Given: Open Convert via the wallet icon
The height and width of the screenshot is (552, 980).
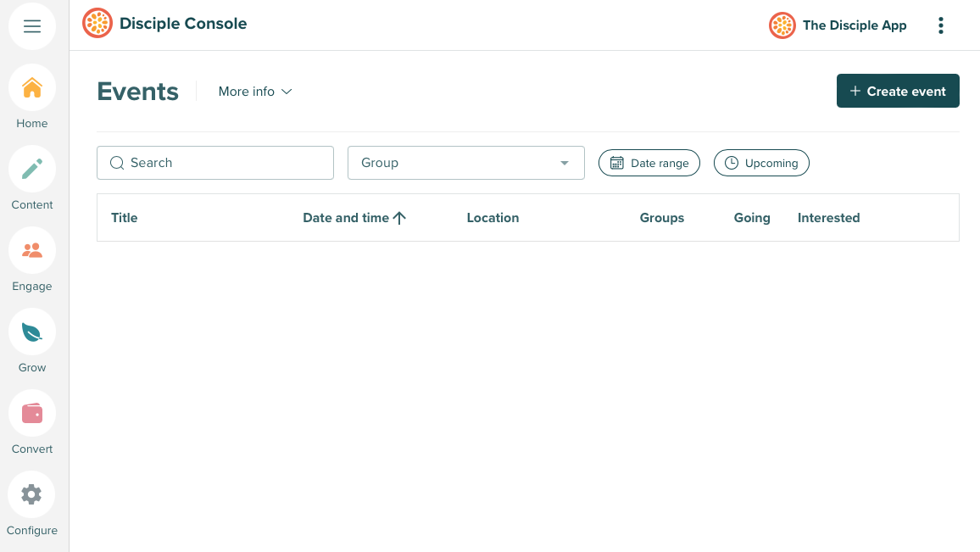Looking at the screenshot, I should [32, 413].
